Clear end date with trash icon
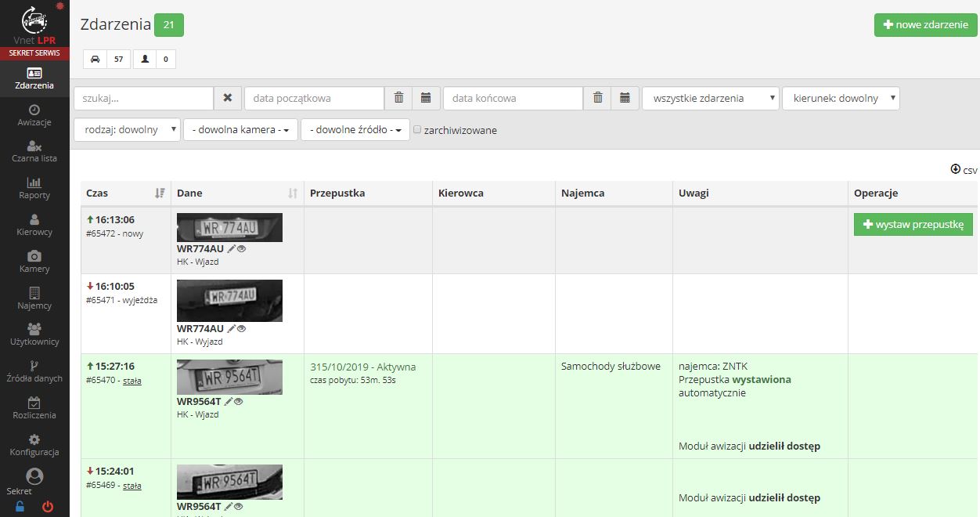 tap(597, 98)
